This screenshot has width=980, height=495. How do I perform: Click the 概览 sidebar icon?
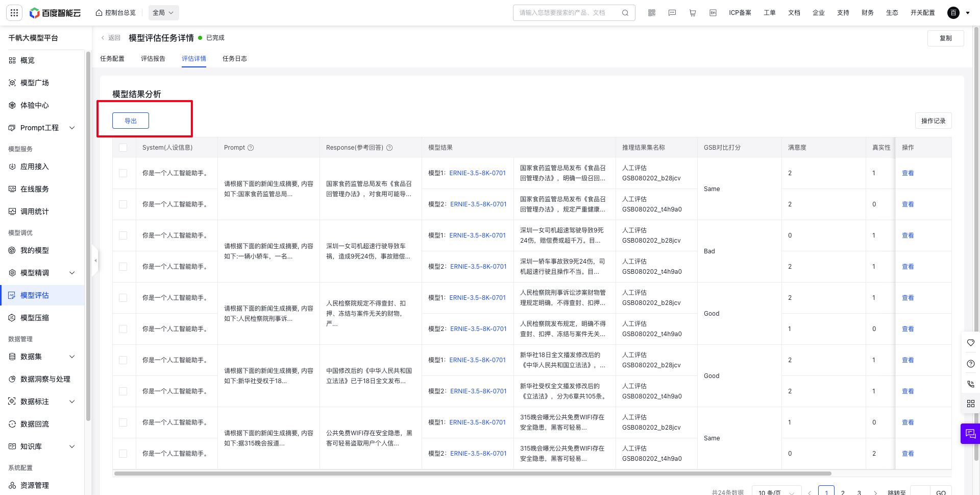(x=12, y=60)
